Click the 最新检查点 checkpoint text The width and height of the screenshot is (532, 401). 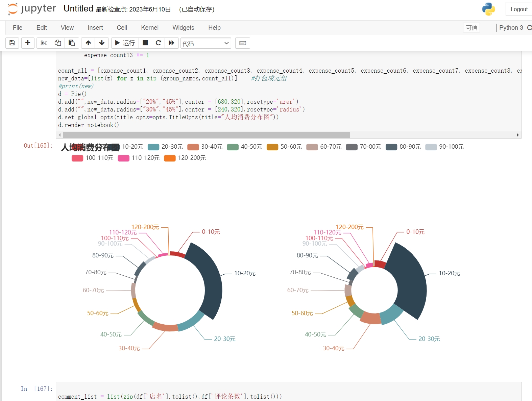click(x=133, y=9)
